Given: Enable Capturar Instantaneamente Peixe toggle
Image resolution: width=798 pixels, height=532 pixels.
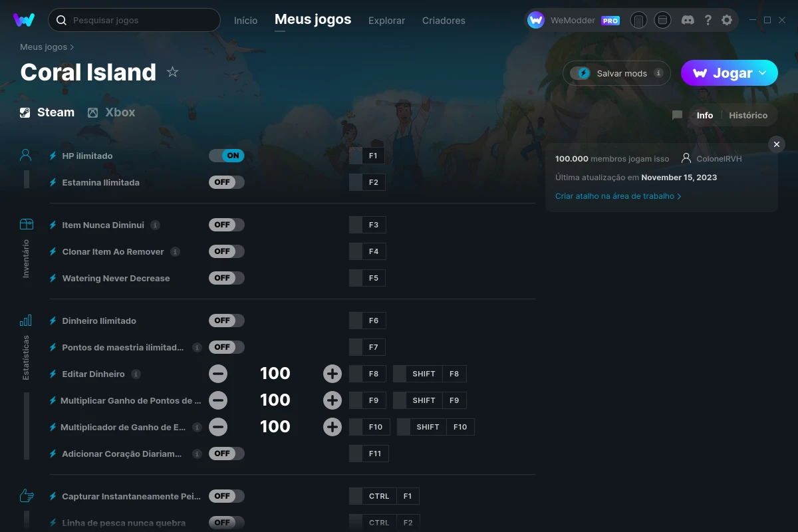Looking at the screenshot, I should pyautogui.click(x=227, y=496).
